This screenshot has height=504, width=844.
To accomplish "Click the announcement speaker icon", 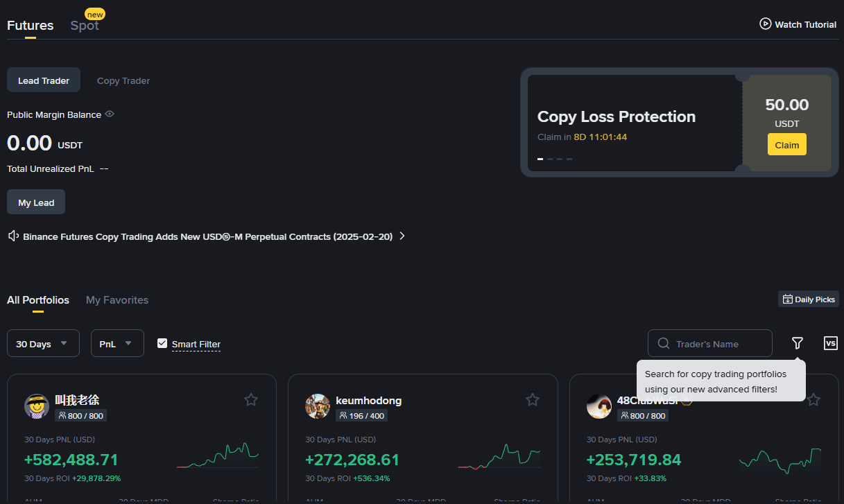I will 12,236.
